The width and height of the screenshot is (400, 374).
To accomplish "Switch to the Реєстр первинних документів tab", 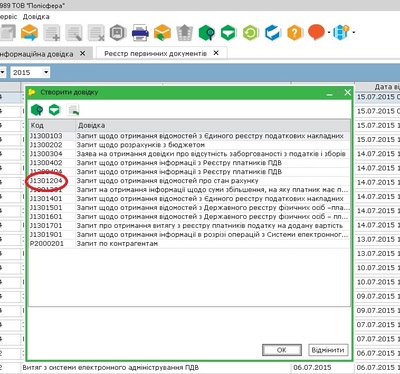I will pos(155,54).
